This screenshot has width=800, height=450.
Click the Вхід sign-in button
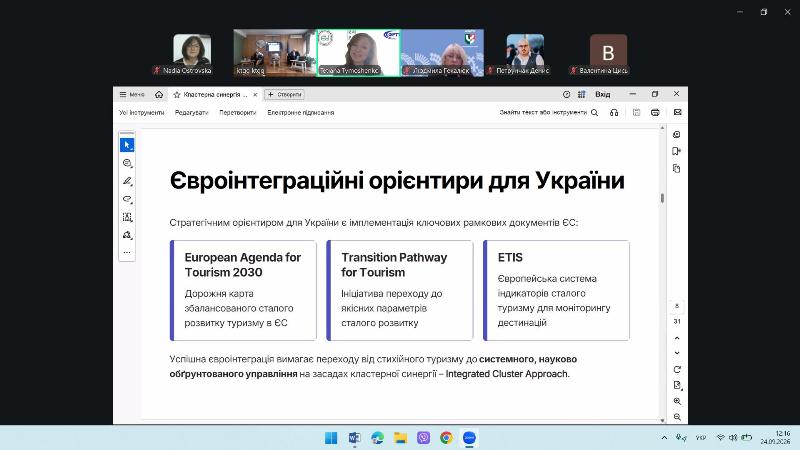tap(603, 94)
